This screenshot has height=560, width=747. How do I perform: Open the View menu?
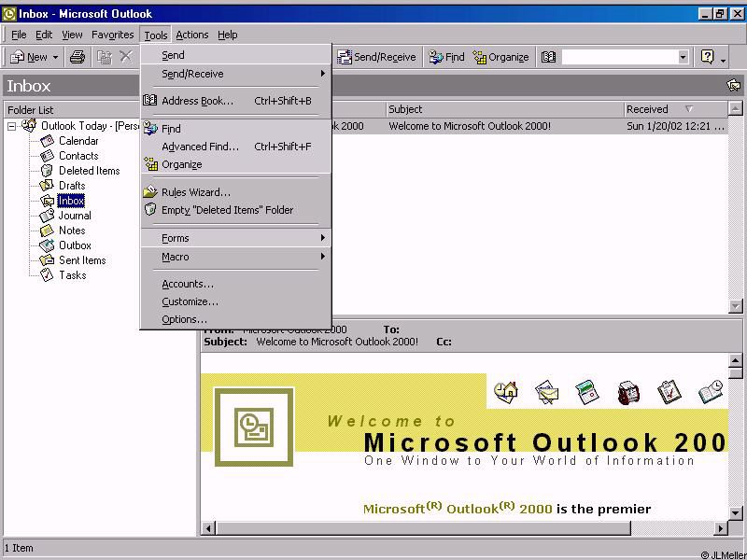coord(72,35)
